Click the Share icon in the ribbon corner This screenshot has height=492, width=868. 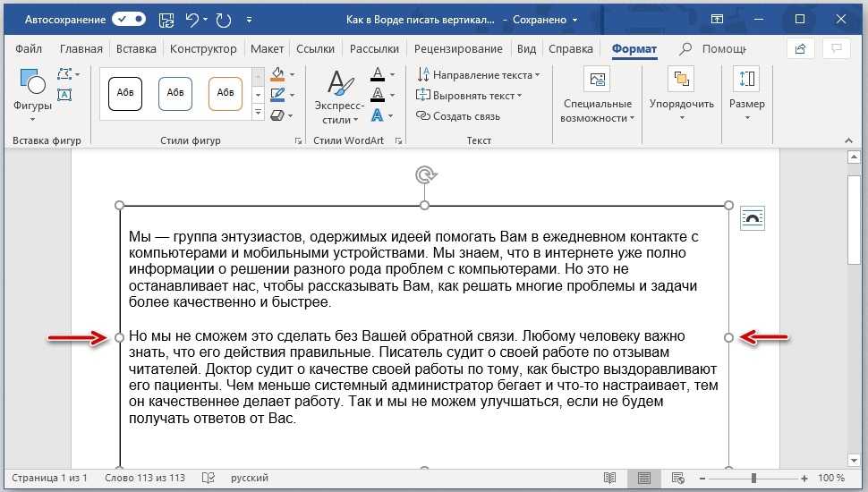801,49
